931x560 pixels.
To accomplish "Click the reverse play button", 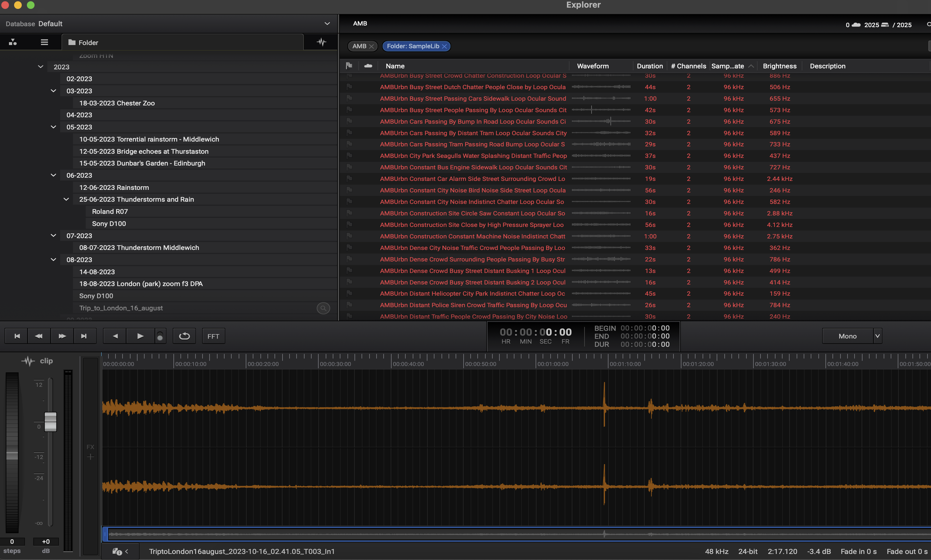I will pos(115,336).
